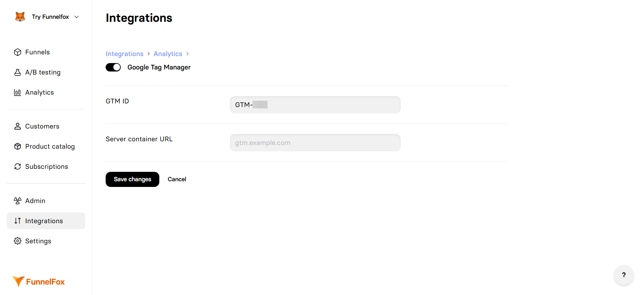
Task: Select the A/B testing flask icon
Action: 17,72
